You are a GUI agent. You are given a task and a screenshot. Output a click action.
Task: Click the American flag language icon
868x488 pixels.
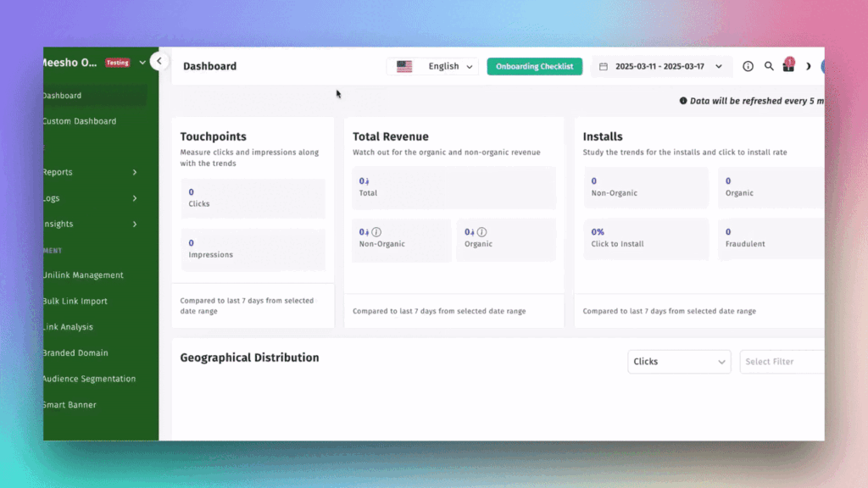coord(403,66)
